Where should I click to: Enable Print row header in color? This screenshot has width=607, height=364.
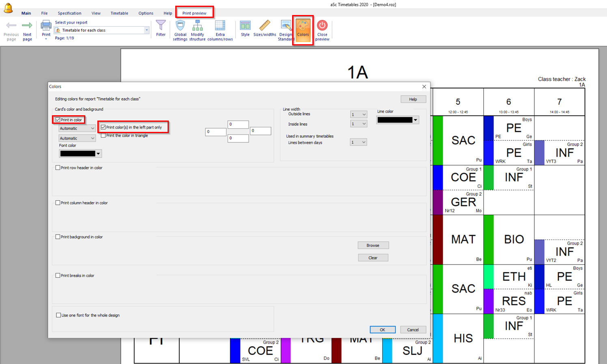pyautogui.click(x=58, y=168)
